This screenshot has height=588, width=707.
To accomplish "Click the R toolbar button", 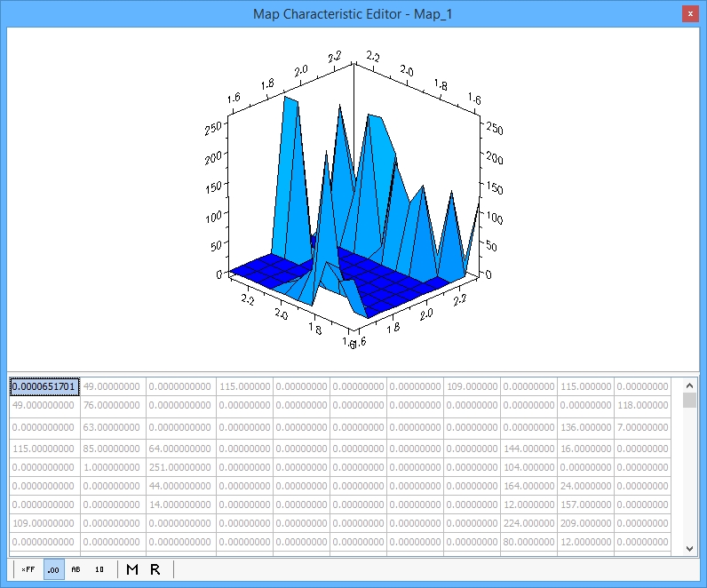I will pos(155,569).
